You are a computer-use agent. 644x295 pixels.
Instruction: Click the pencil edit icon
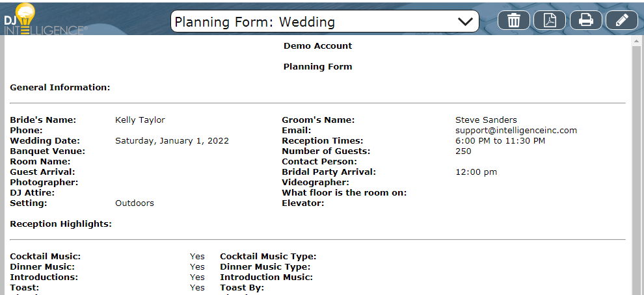click(x=621, y=20)
